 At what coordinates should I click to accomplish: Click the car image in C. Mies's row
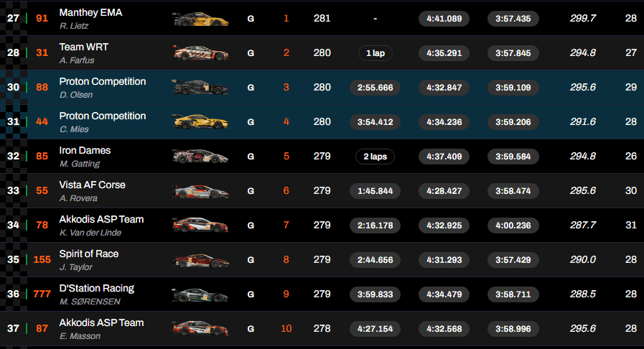200,122
